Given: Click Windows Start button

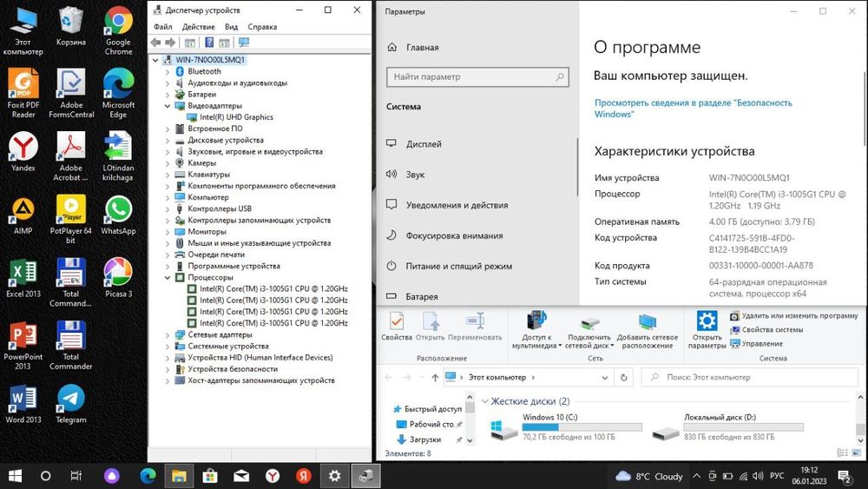Looking at the screenshot, I should tap(15, 476).
